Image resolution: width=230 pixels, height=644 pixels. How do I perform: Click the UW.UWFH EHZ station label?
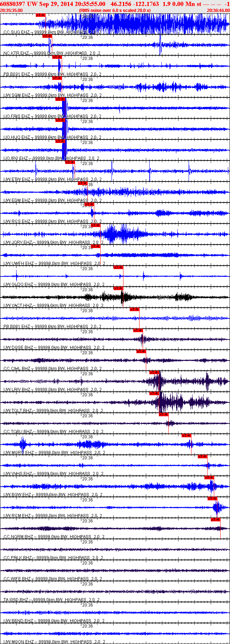tap(19, 263)
